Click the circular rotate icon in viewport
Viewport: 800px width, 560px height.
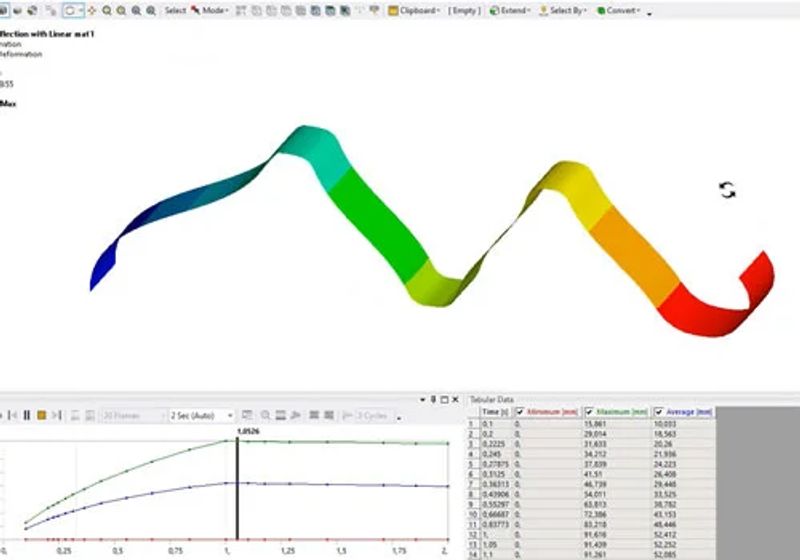coord(727,190)
